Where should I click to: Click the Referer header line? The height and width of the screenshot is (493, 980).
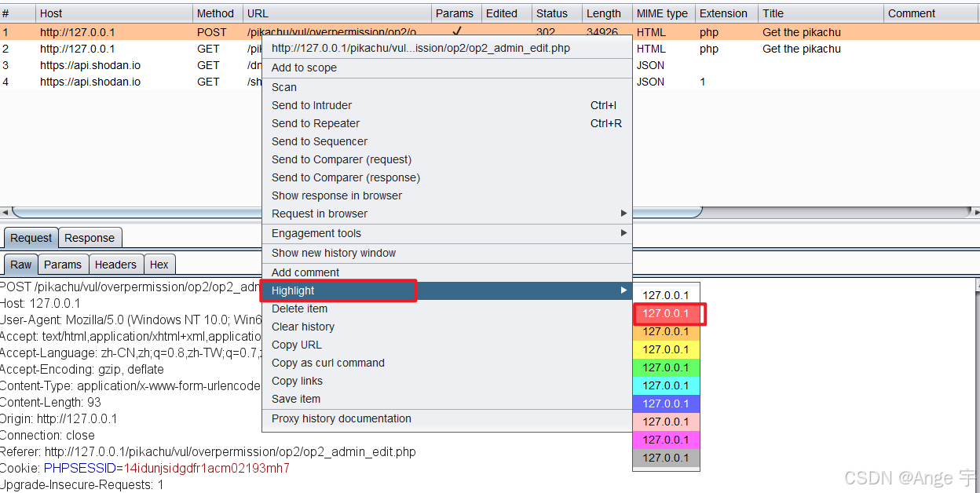click(x=208, y=452)
